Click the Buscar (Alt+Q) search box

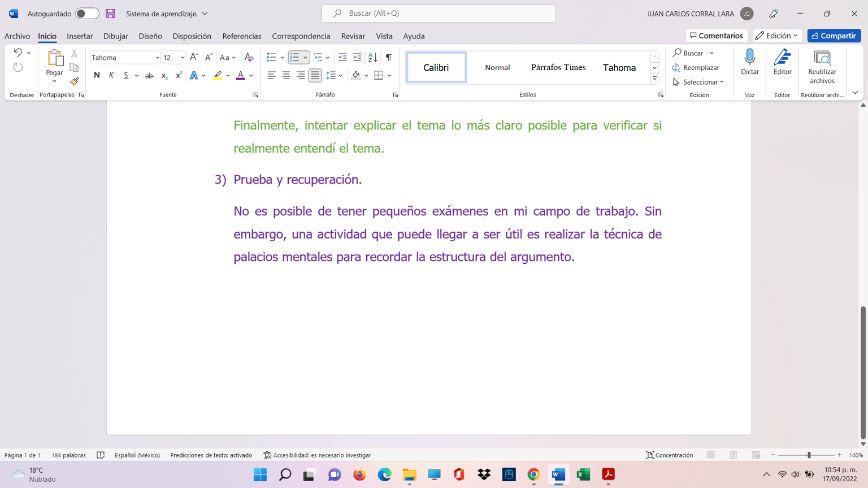[x=439, y=14]
